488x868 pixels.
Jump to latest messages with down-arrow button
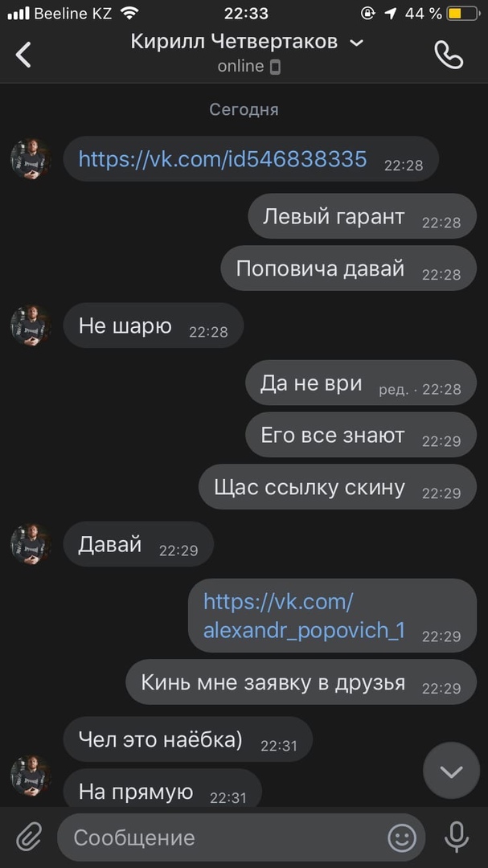click(x=452, y=771)
